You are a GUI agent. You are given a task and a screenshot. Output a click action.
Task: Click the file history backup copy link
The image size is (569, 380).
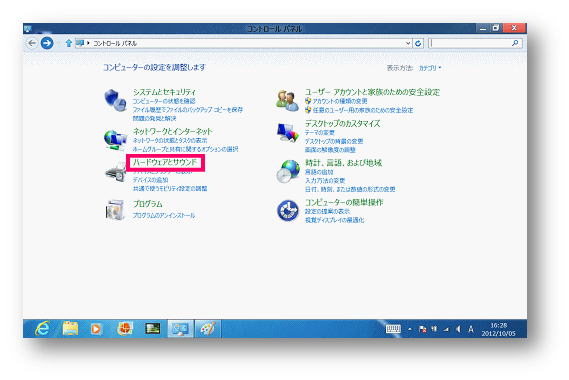188,110
